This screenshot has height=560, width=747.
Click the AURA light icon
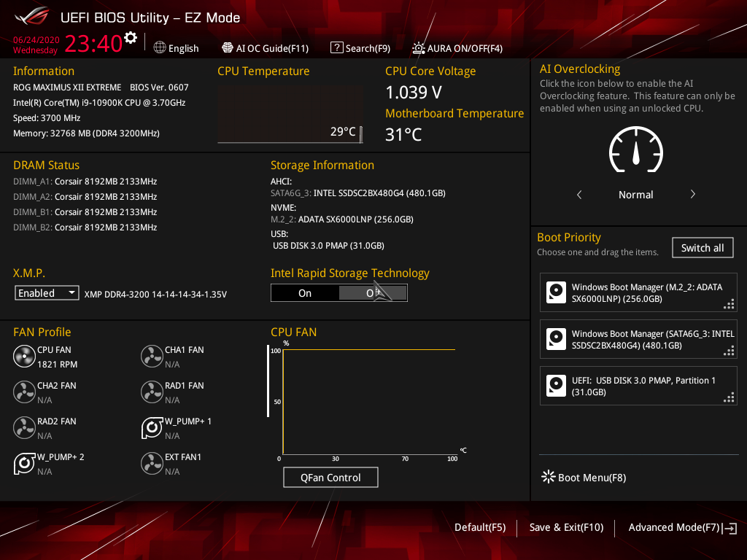pos(418,48)
